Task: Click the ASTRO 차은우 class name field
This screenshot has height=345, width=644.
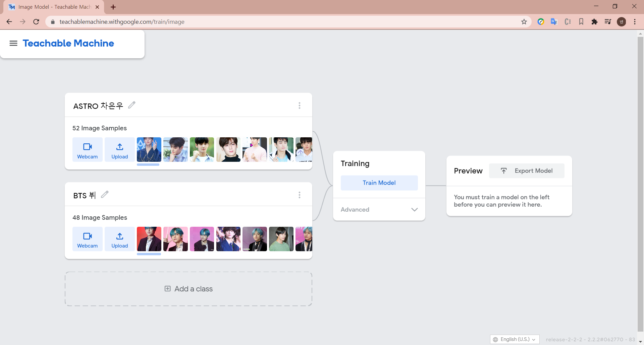Action: [x=98, y=106]
